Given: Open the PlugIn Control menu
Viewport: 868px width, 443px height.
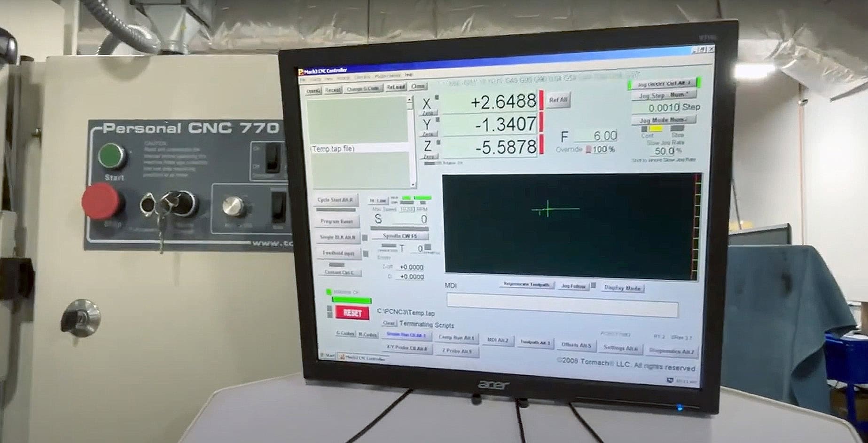Looking at the screenshot, I should [387, 76].
